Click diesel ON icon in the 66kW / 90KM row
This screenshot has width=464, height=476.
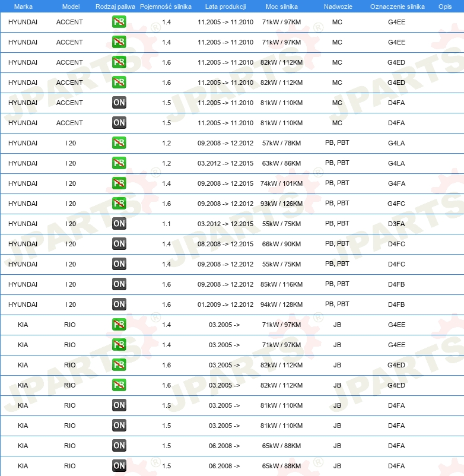point(119,244)
